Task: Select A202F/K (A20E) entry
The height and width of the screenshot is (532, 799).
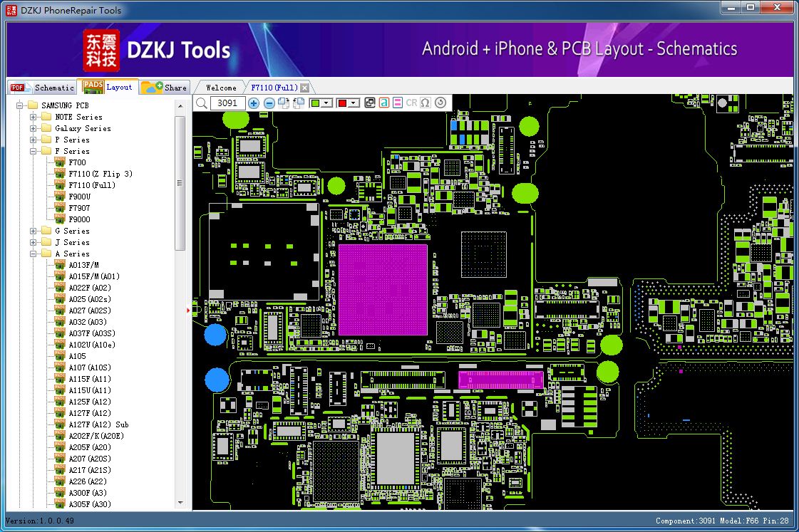Action: click(x=96, y=436)
